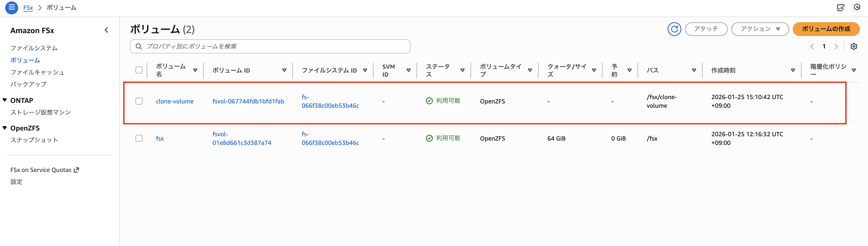Sort by ボリューム ID column arrow
868x246 pixels.
[x=284, y=70]
